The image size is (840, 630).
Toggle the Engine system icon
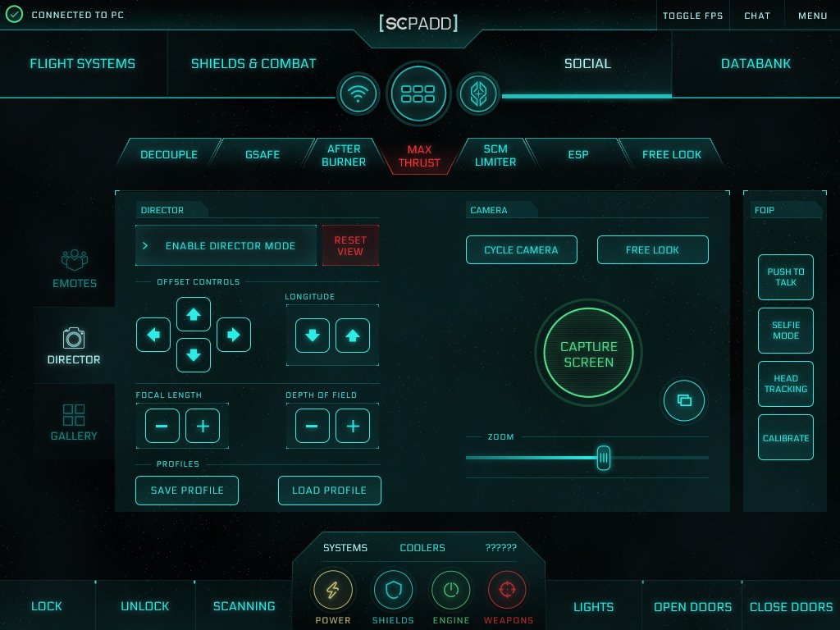451,590
